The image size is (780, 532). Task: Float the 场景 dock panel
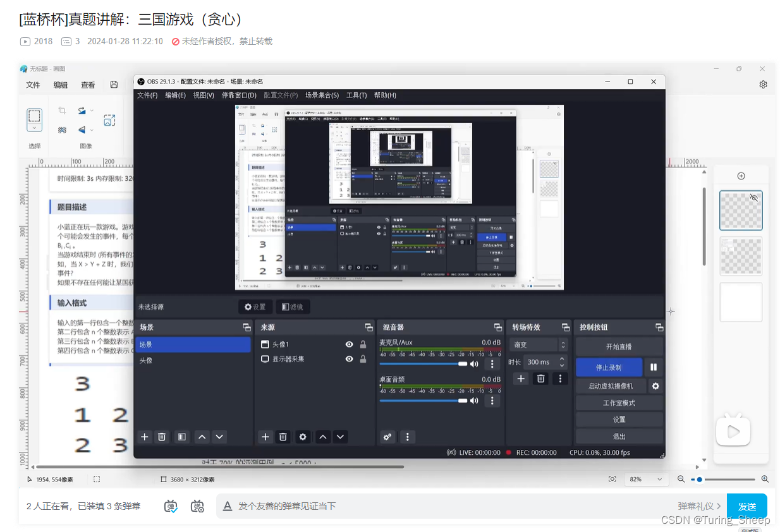247,327
